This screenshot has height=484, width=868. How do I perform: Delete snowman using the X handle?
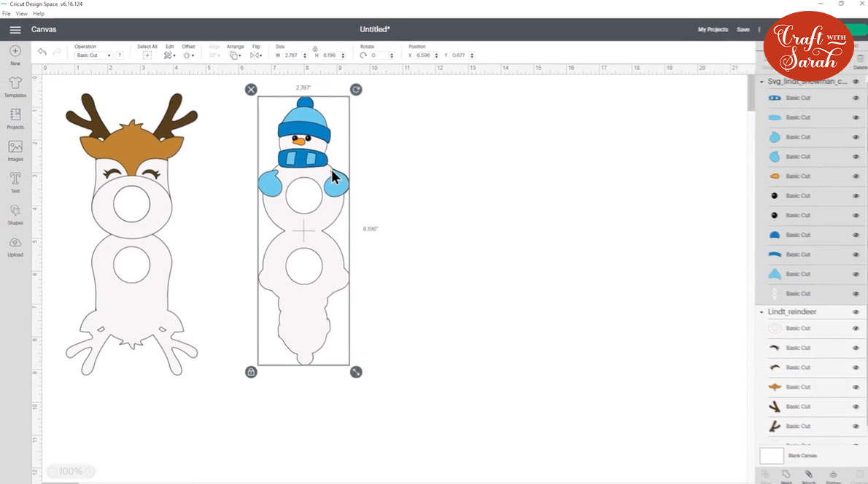click(x=251, y=90)
